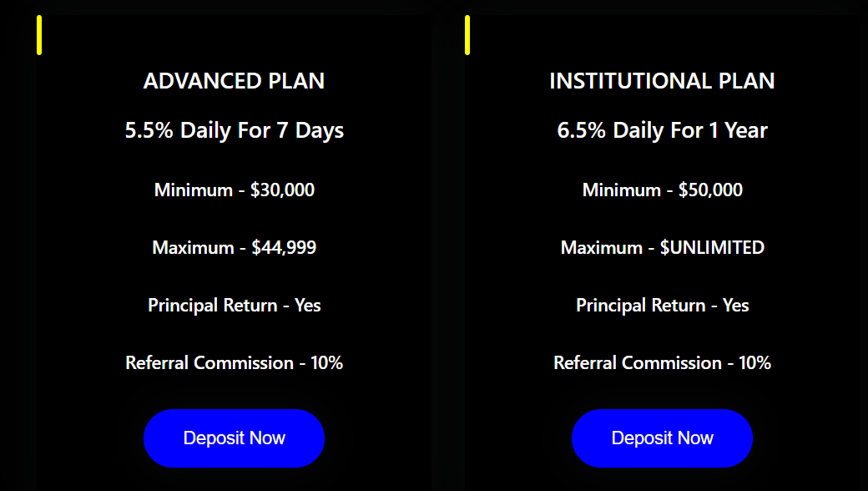Viewport: 868px width, 491px height.
Task: Select the INSTITUTIONAL PLAN heading
Action: pyautogui.click(x=662, y=81)
